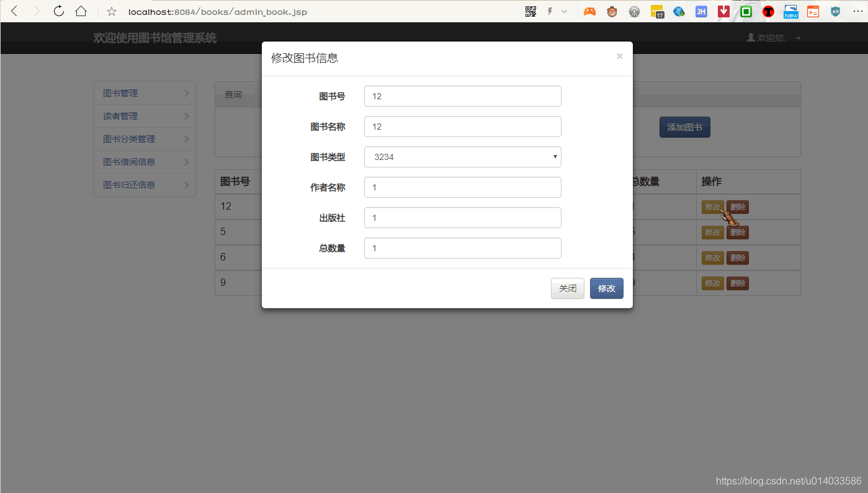This screenshot has width=868, height=493.
Task: Close the 修改图书信息 dialog with the ×
Action: 619,56
